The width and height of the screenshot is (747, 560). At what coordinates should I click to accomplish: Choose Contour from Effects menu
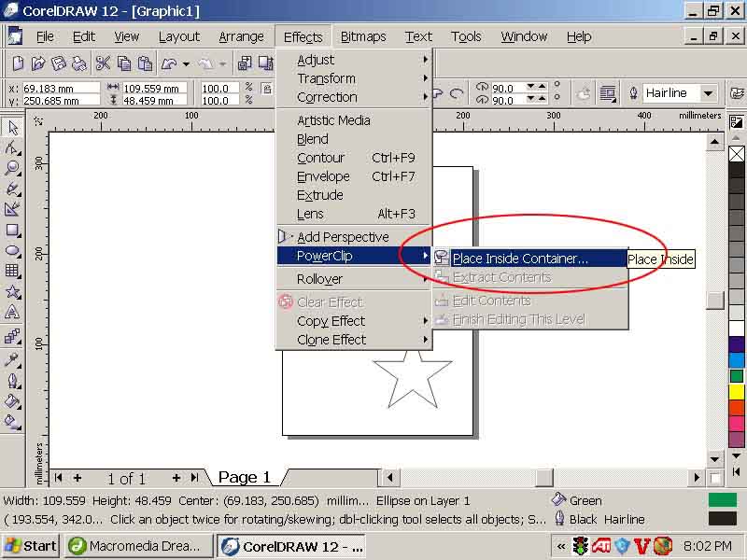click(355, 158)
